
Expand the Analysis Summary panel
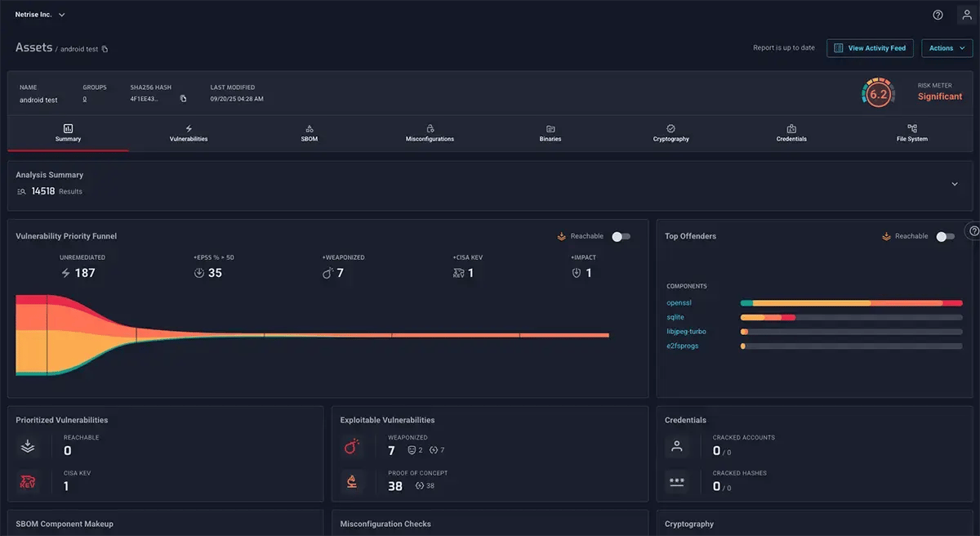pos(953,184)
